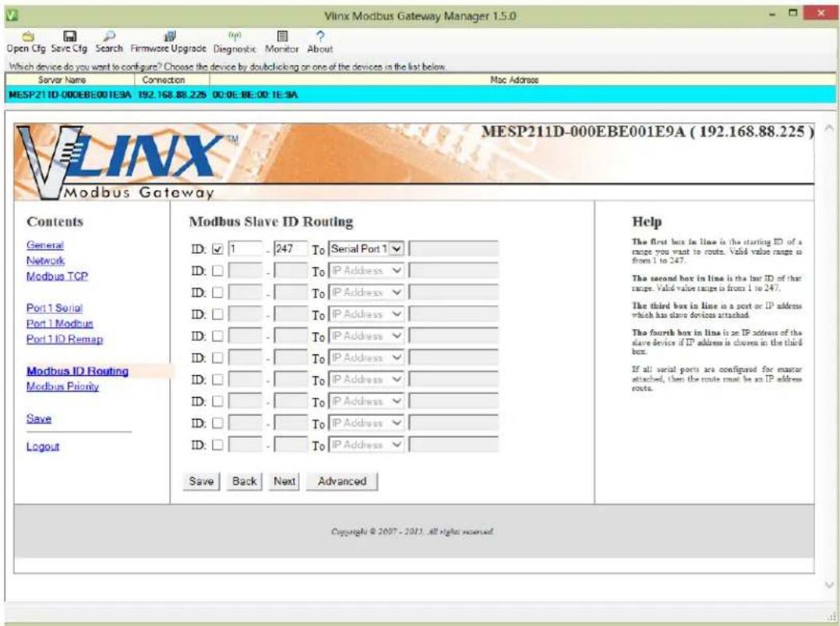Open the Network contents link

point(45,261)
